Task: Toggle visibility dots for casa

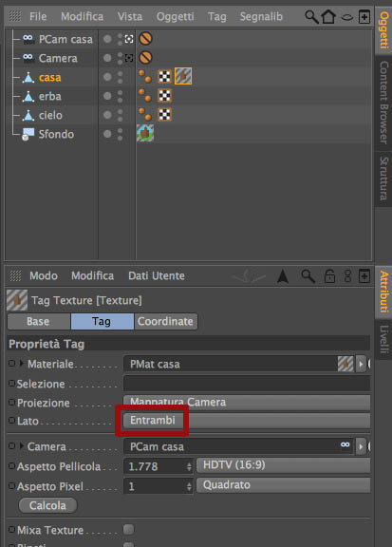Action: [x=120, y=77]
